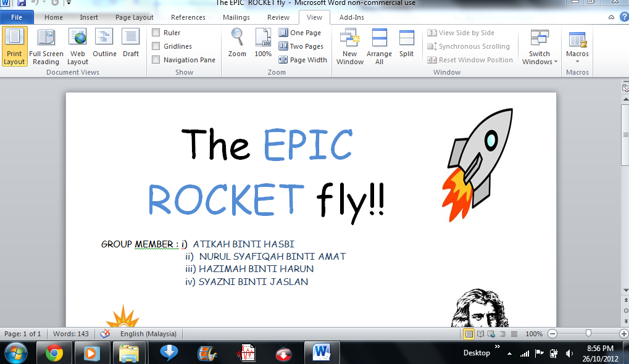Open the Mailings tab
Image resolution: width=629 pixels, height=364 pixels.
tap(236, 17)
